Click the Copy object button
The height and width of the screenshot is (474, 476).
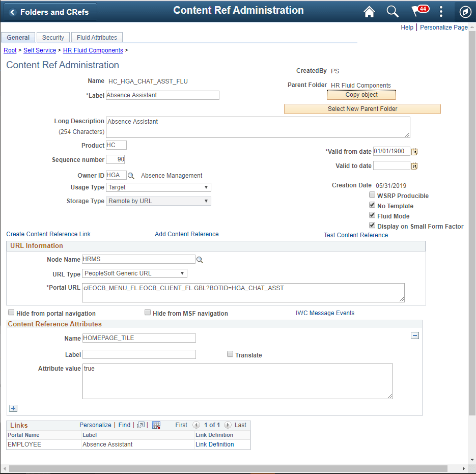point(361,95)
